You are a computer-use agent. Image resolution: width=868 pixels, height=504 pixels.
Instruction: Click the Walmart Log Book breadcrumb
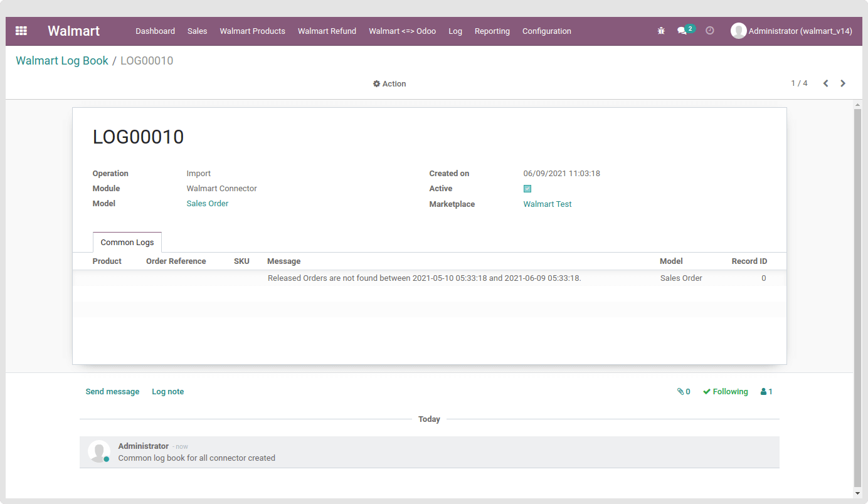coord(62,61)
